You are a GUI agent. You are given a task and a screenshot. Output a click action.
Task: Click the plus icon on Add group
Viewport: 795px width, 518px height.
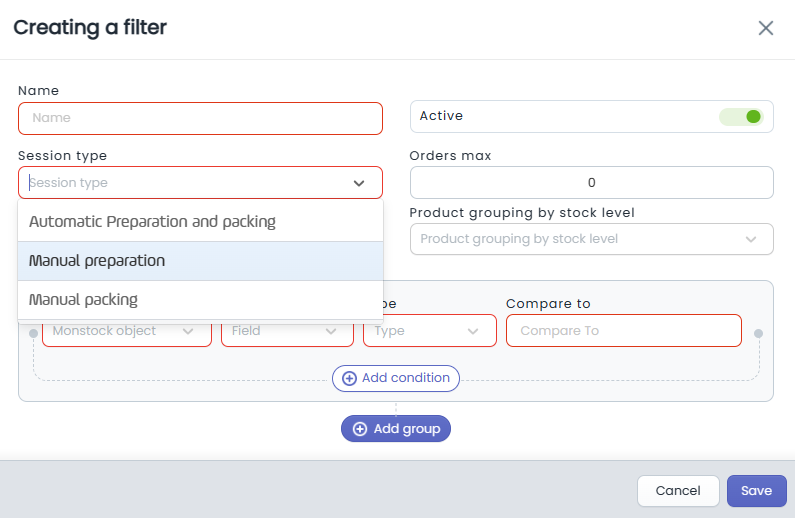(x=359, y=429)
